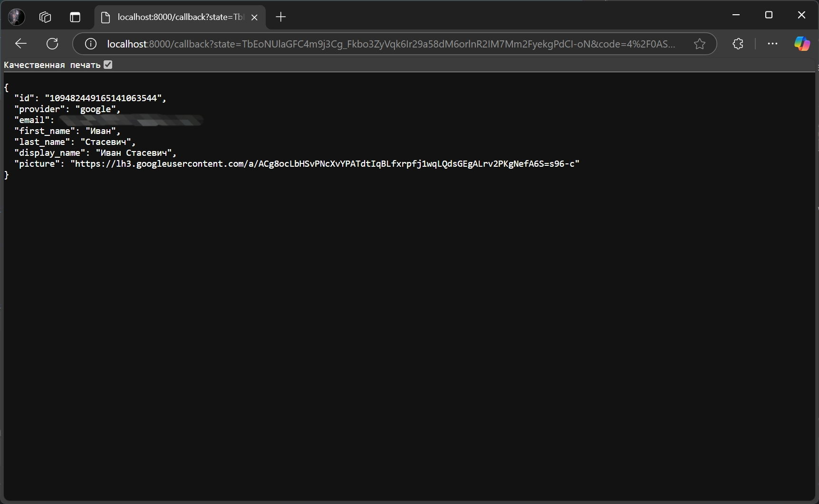The image size is (819, 504).
Task: Open the browser Workspaces icon
Action: coord(45,17)
